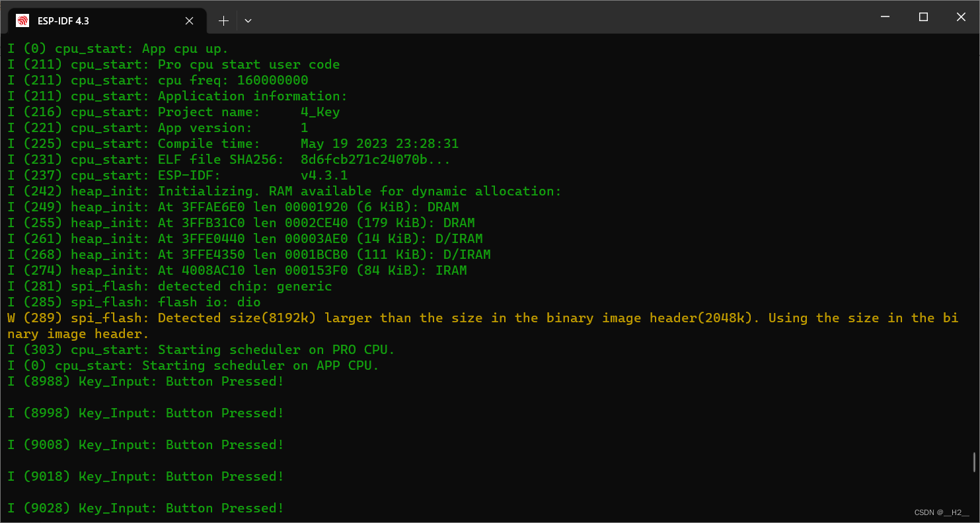Click the '(8988) Key_Input: Button Pressed!' line
The width and height of the screenshot is (980, 523).
pos(145,381)
